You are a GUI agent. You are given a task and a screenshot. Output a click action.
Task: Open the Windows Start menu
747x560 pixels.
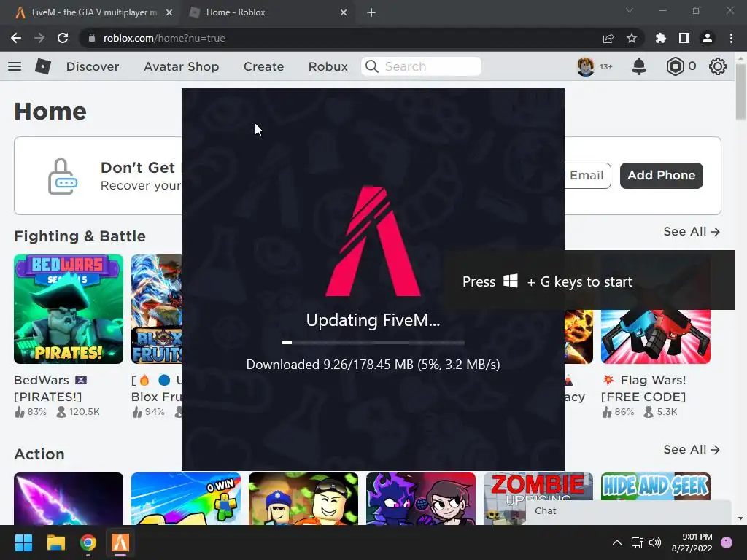click(23, 542)
